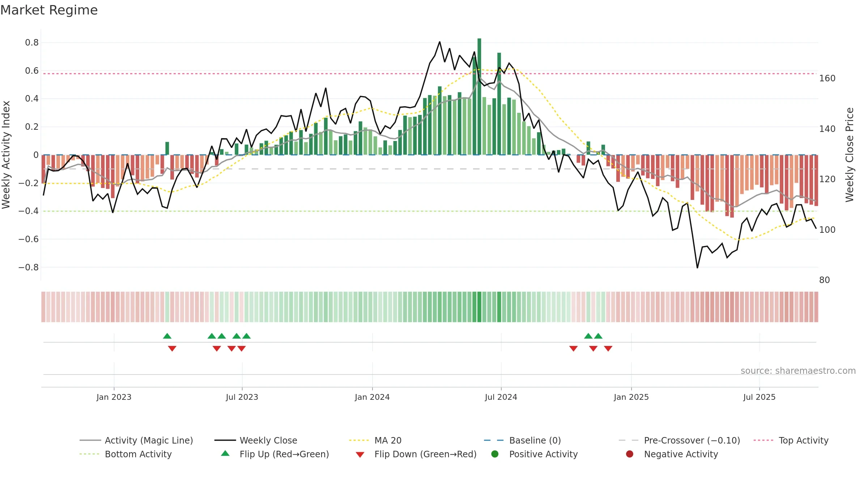Click the blue dashed Baseline (0) legend swatch
868x488 pixels.
point(494,440)
